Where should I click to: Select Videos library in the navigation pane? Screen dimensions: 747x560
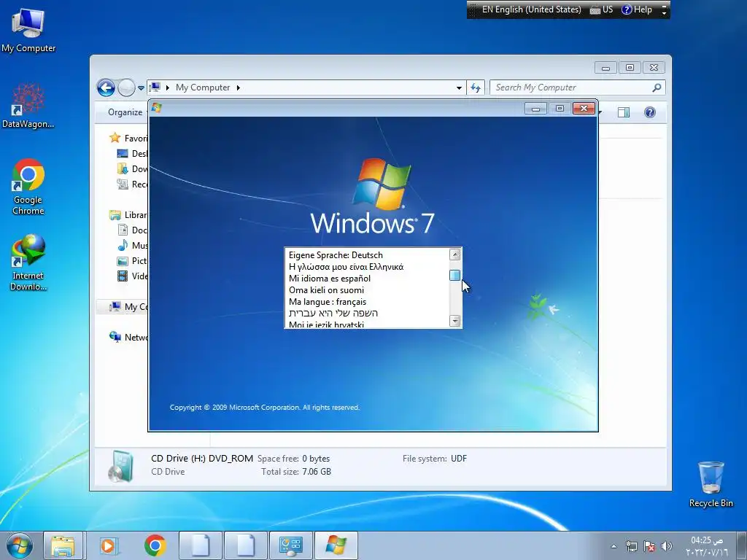coord(133,276)
